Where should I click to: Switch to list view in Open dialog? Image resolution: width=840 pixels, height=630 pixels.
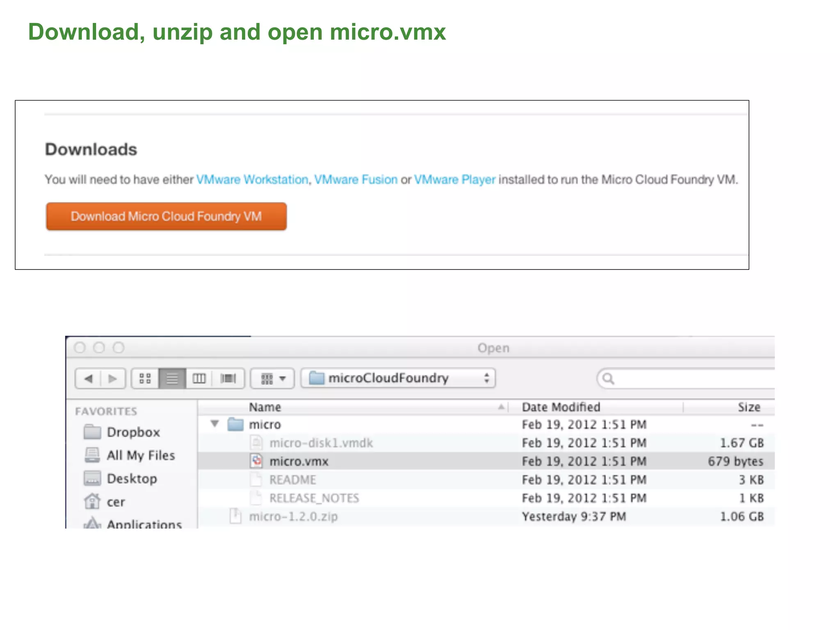(172, 378)
